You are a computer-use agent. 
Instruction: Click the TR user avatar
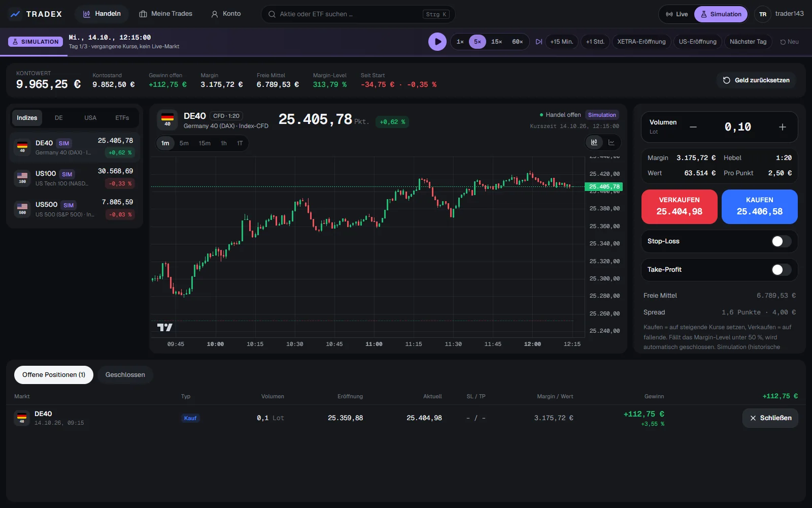pyautogui.click(x=763, y=14)
